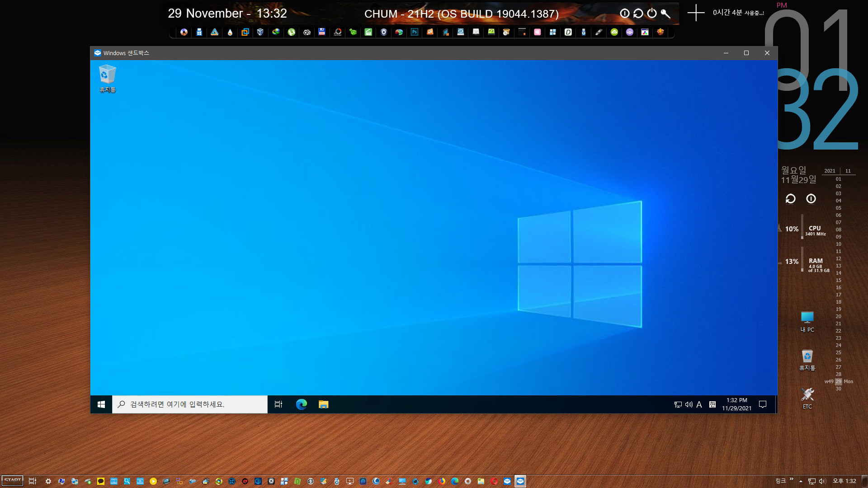Open the VirtualBox cube dock icon
The image size is (868, 488).
260,32
